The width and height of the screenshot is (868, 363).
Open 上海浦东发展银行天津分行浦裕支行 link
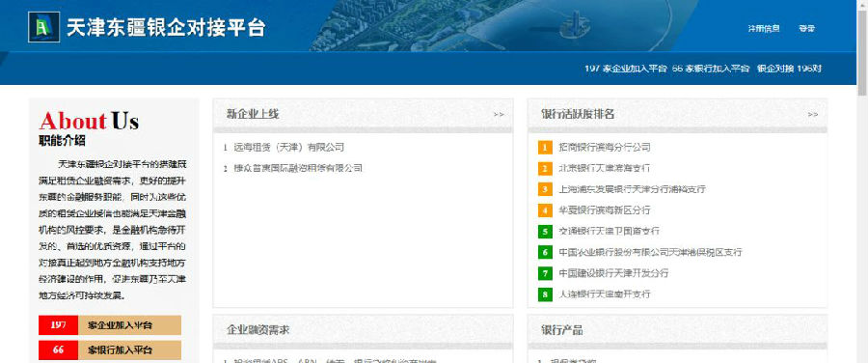click(x=632, y=189)
